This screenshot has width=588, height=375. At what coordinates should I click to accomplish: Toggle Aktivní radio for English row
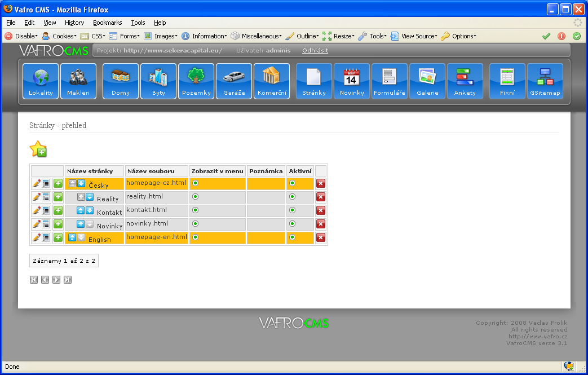292,237
